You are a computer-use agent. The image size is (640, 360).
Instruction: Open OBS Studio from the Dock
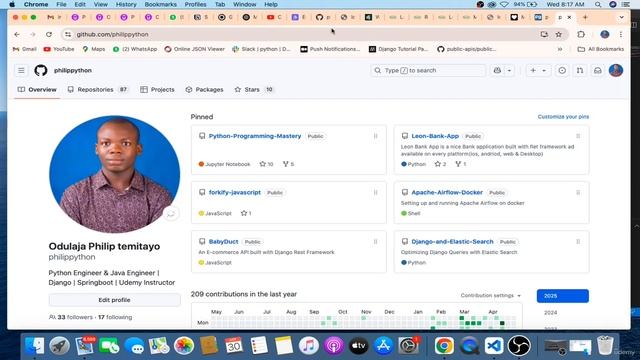pos(519,345)
